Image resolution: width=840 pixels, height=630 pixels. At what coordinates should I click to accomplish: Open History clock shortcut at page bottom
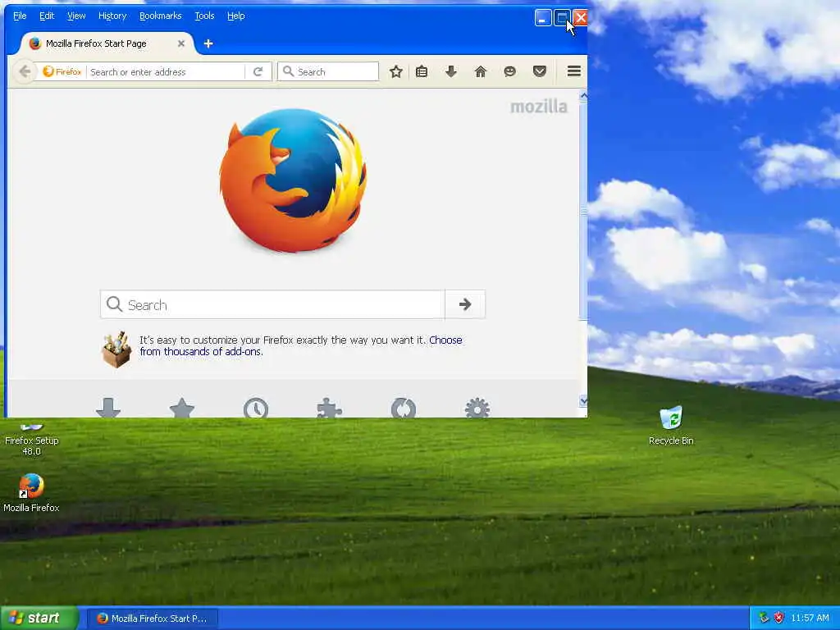256,408
